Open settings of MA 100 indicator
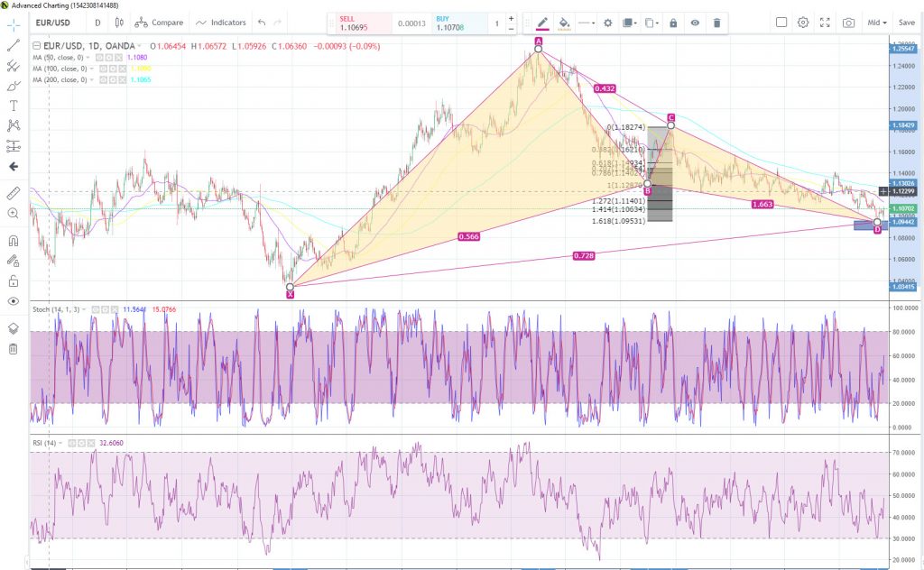 tap(113, 69)
